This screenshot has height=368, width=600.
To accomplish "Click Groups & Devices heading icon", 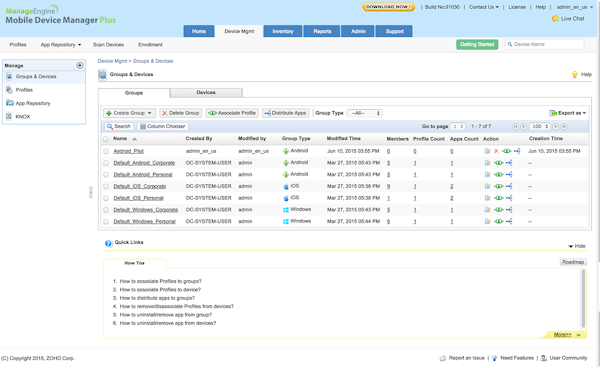I will pyautogui.click(x=102, y=75).
